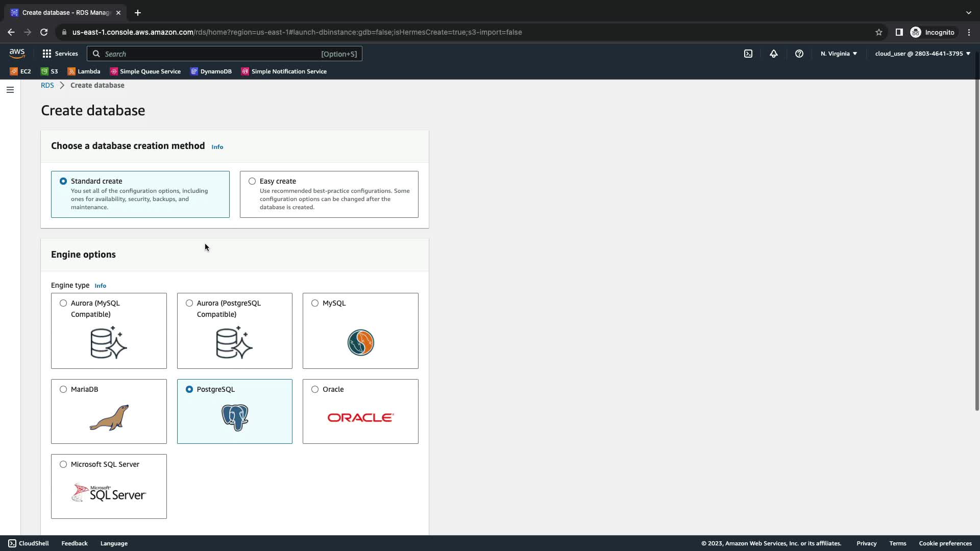Viewport: 980px width, 551px height.
Task: Expand cloud_user account dropdown
Action: click(x=922, y=54)
